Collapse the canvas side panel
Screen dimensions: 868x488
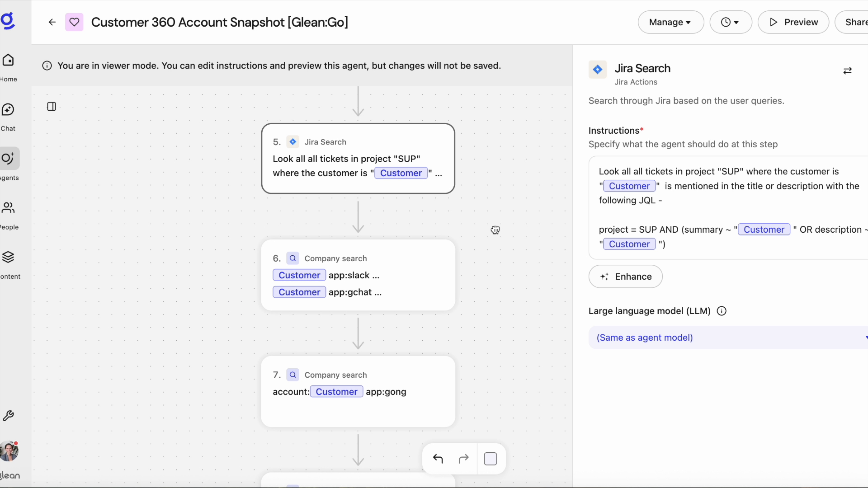52,107
